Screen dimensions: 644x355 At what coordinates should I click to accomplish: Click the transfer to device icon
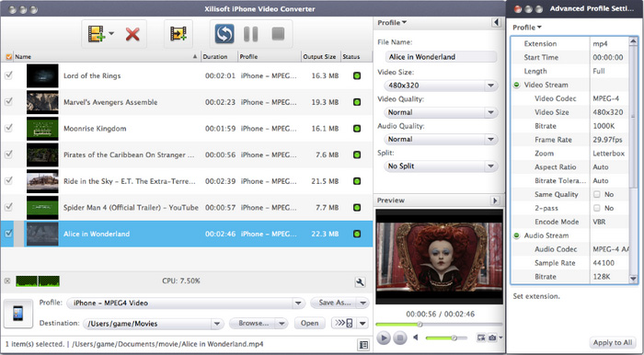point(344,323)
